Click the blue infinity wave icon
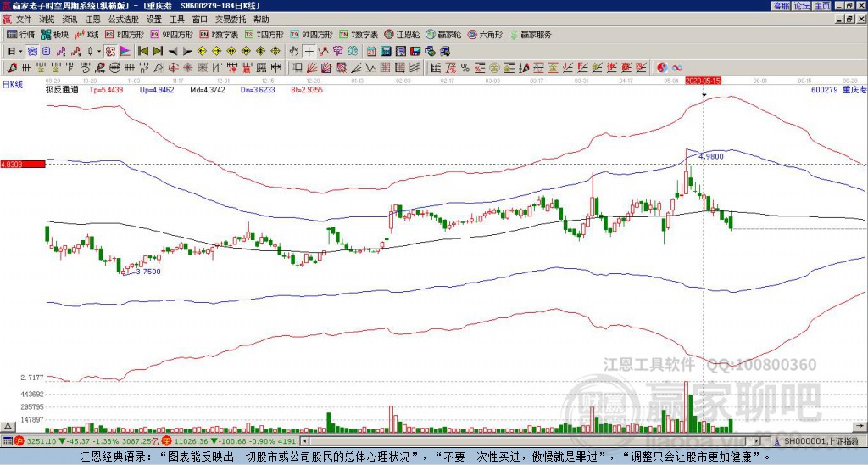 pyautogui.click(x=677, y=68)
